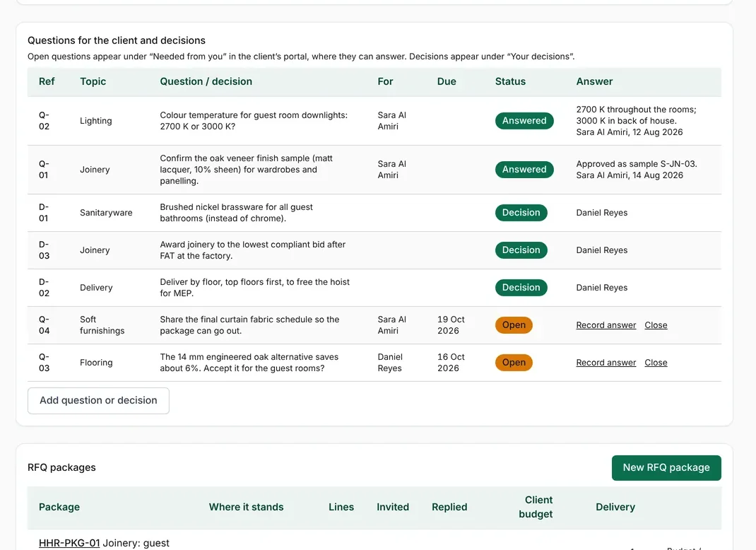Click the colour temperature downlights question text
Image resolution: width=756 pixels, height=550 pixels.
(254, 121)
